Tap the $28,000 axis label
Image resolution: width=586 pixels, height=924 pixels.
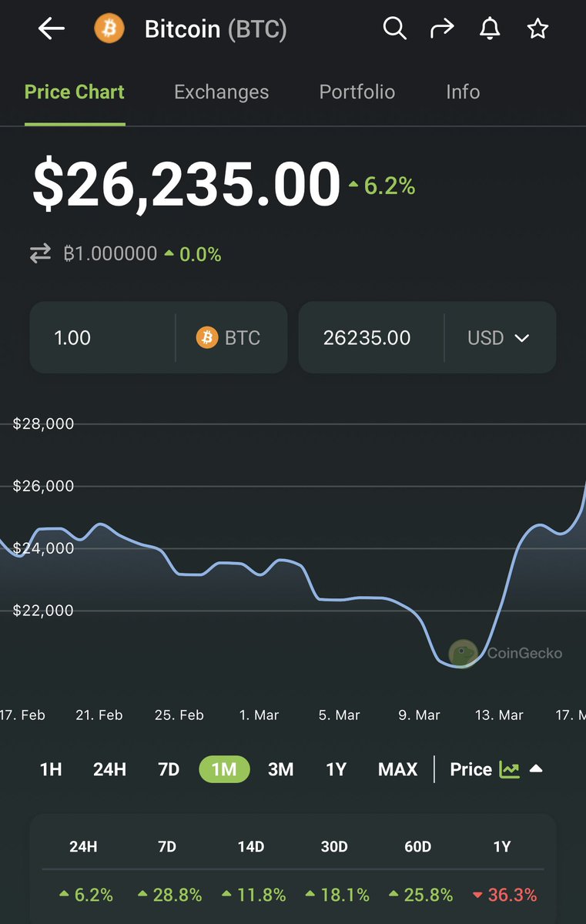tap(43, 423)
